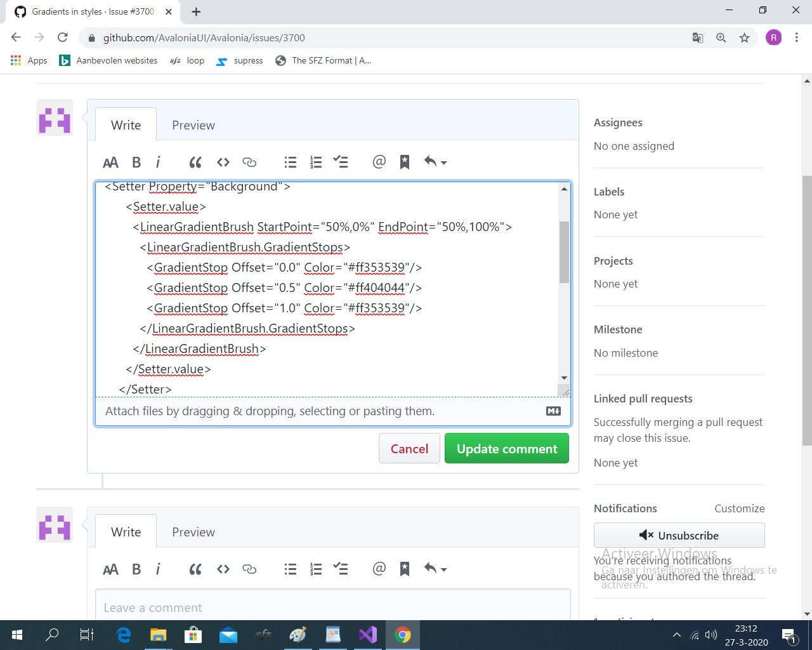Screen dimensions: 812x650
Task: Toggle bold formatting in the comment toolbar
Action: [136, 162]
